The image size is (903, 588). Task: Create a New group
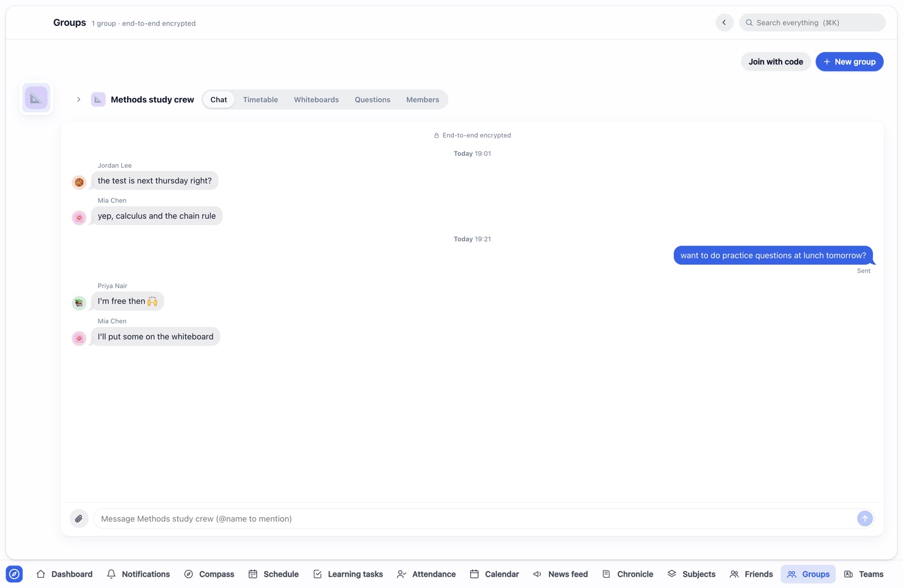pyautogui.click(x=849, y=62)
